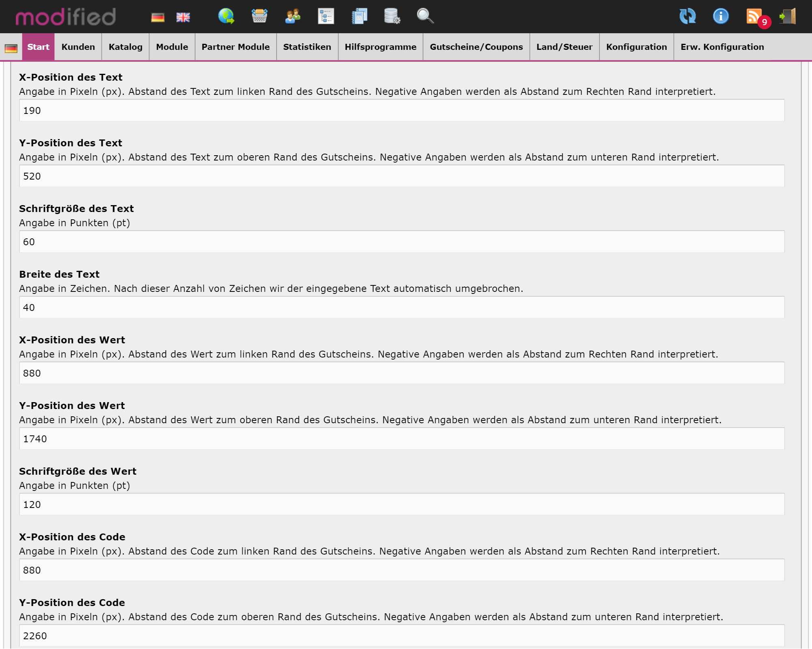Click the customers people icon

(292, 16)
